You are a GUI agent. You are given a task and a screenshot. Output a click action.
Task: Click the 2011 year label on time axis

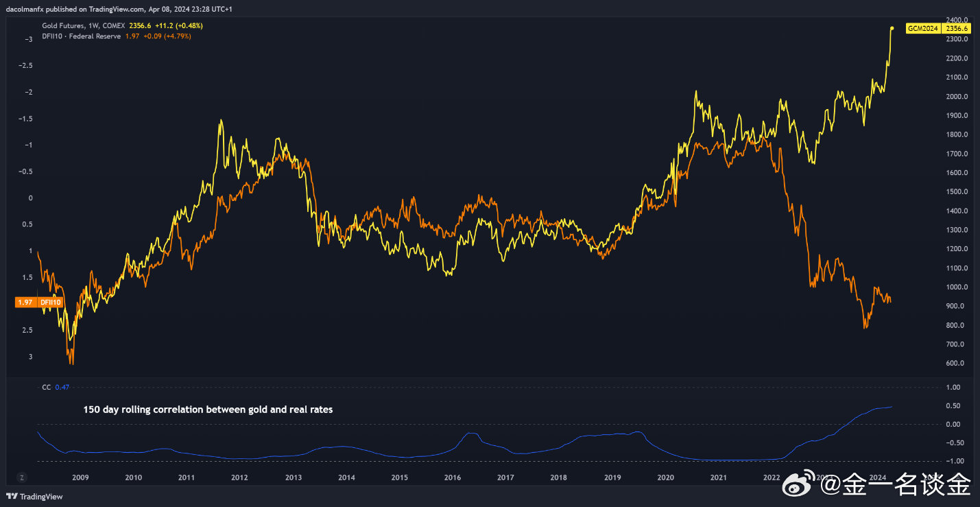186,477
